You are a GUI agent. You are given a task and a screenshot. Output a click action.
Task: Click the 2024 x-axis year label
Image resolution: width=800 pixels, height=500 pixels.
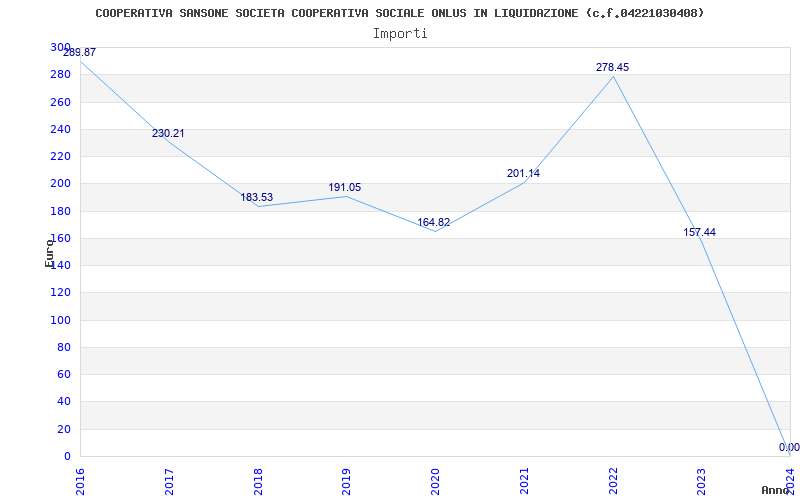(x=790, y=482)
